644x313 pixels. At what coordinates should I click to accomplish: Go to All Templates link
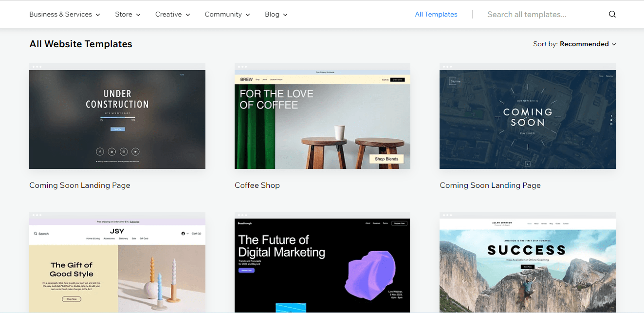436,14
